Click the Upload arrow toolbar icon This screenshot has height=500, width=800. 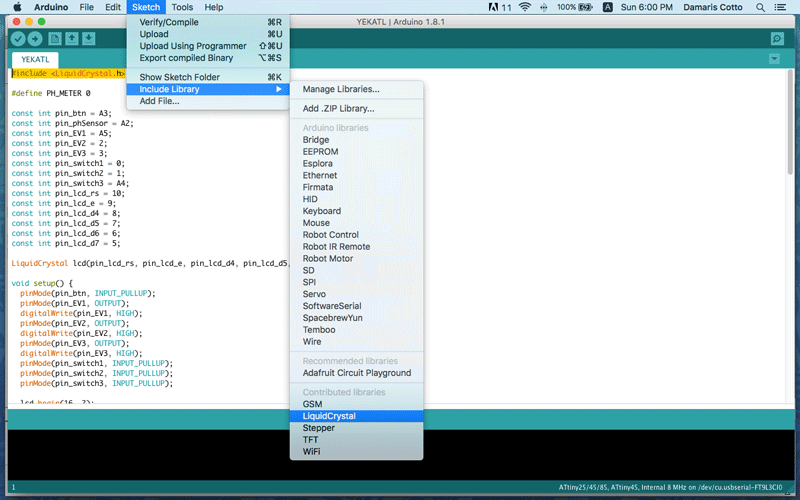pos(35,38)
